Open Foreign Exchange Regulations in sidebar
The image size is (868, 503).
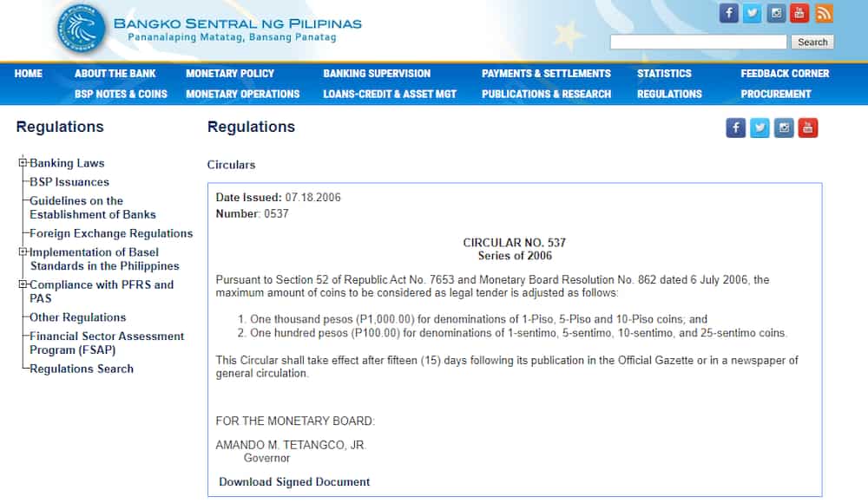click(111, 233)
